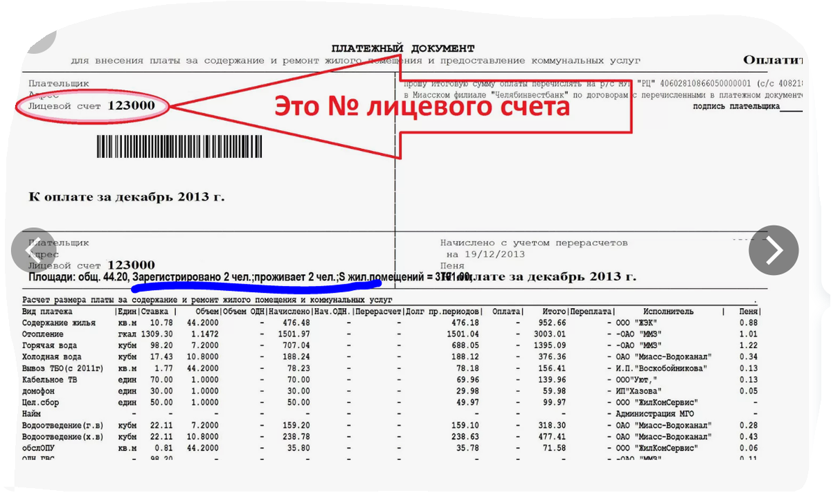Click executor ООО "ЖЭК"
The image size is (831, 504).
636,323
